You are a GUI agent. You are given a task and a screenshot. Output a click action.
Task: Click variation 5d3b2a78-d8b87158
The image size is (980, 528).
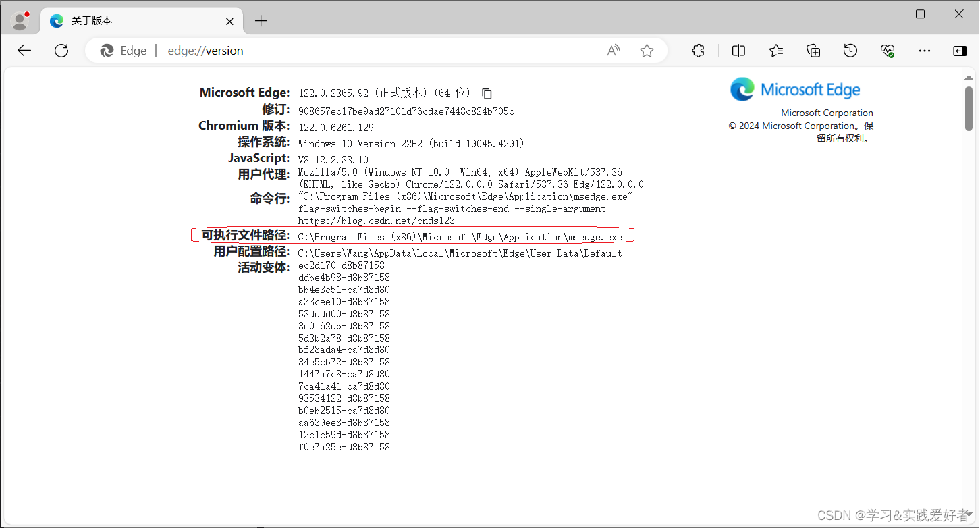tap(344, 338)
